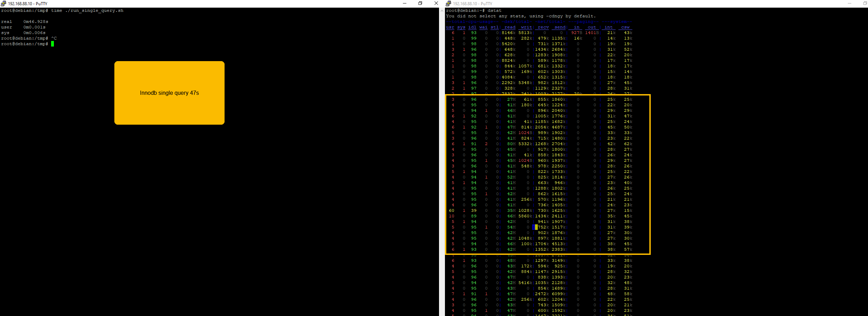Click the left window title '192.168.88.10 - PuTTY'
The height and width of the screenshot is (316, 868).
click(27, 3)
